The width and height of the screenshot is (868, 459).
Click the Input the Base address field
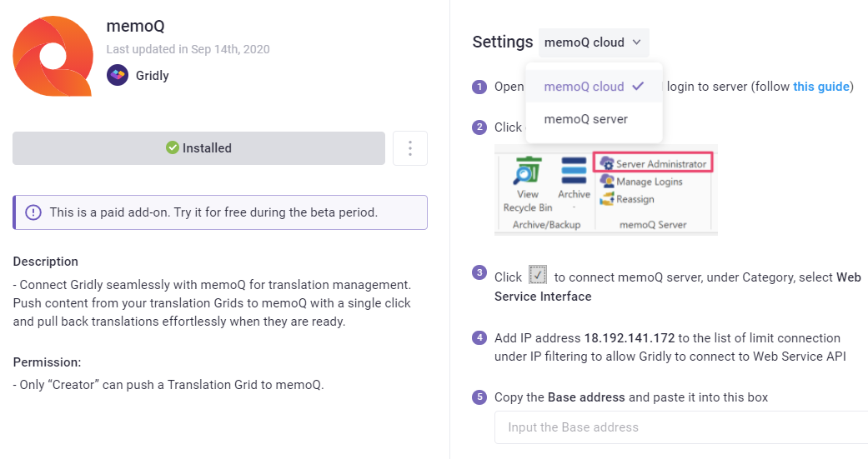[681, 427]
